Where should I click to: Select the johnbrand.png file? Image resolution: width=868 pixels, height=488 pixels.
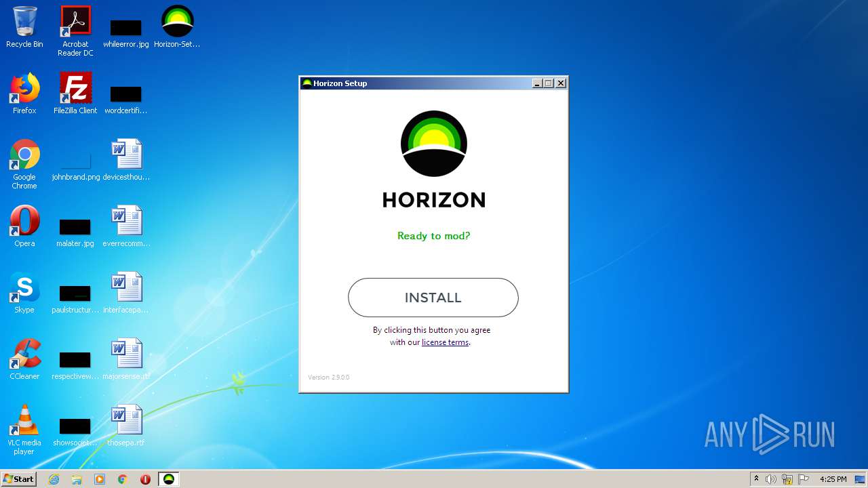(75, 164)
